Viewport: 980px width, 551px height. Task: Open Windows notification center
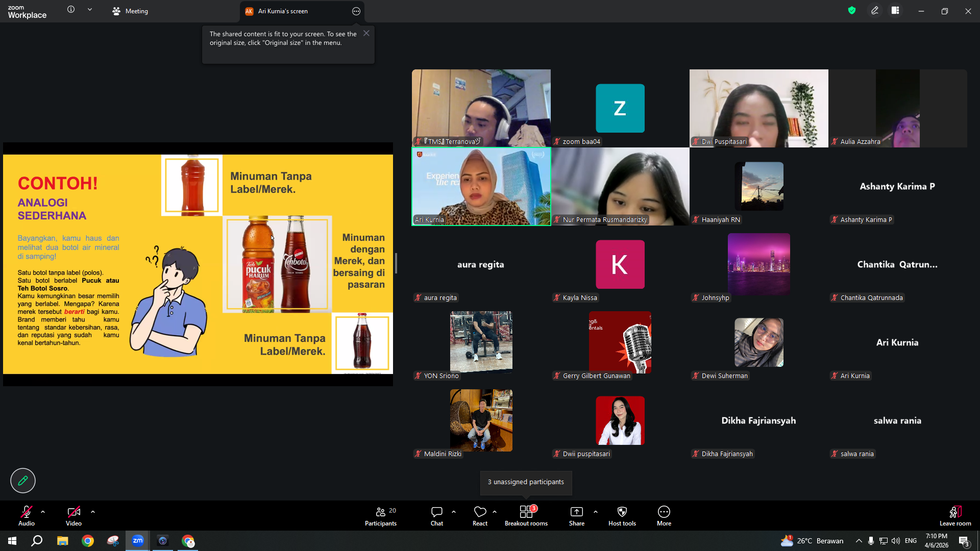964,541
